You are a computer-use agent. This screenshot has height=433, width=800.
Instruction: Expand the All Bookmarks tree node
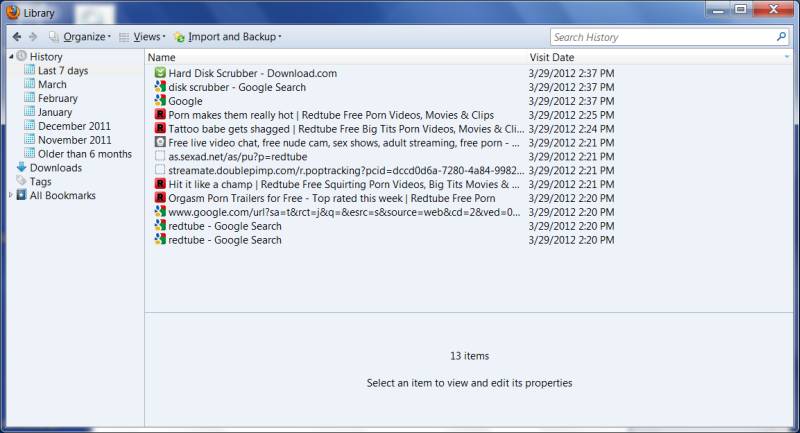pyautogui.click(x=11, y=195)
